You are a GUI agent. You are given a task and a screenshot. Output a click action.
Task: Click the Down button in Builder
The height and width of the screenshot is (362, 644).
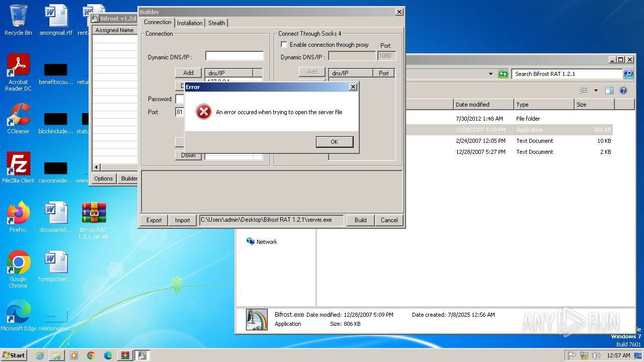[x=188, y=155]
